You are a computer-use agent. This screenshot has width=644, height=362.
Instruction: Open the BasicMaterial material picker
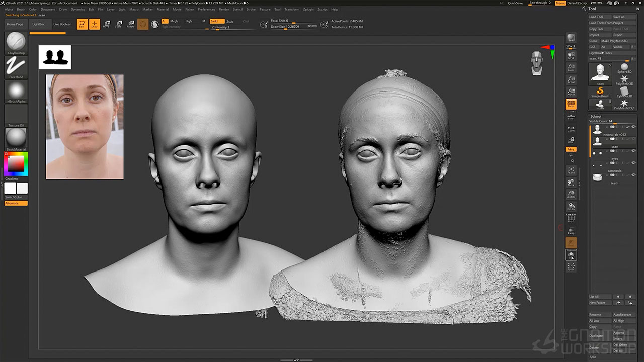[x=16, y=137]
